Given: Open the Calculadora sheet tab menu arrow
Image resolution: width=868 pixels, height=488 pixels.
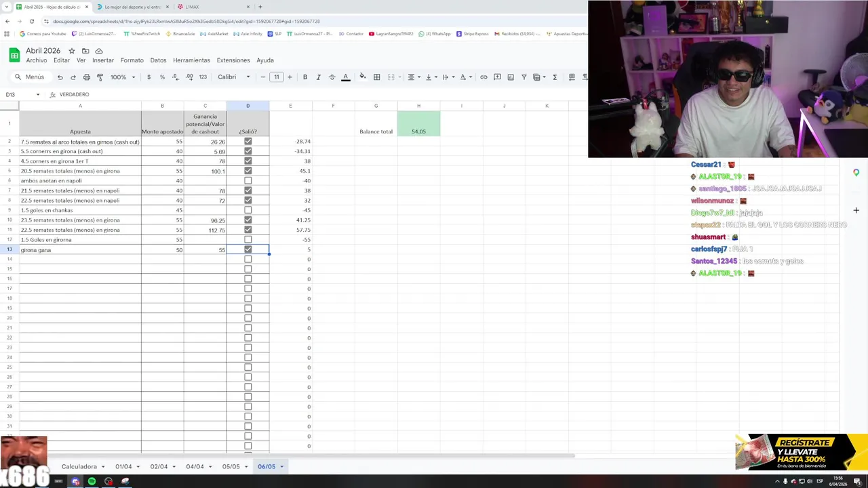Looking at the screenshot, I should pos(103,467).
